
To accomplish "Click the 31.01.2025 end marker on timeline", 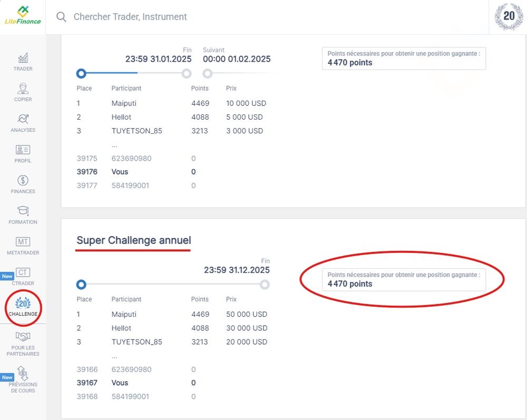I will (x=187, y=73).
